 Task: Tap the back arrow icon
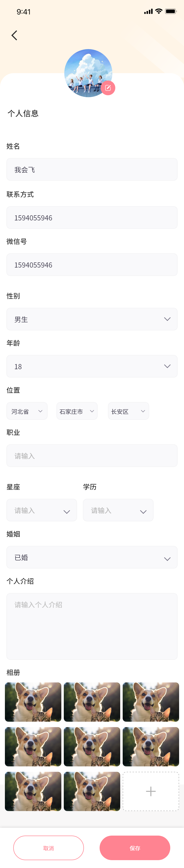14,35
